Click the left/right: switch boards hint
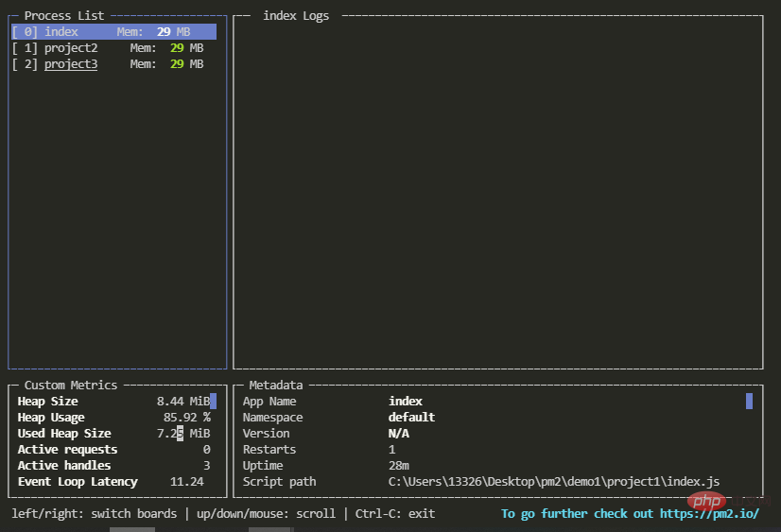The height and width of the screenshot is (532, 781). [95, 514]
